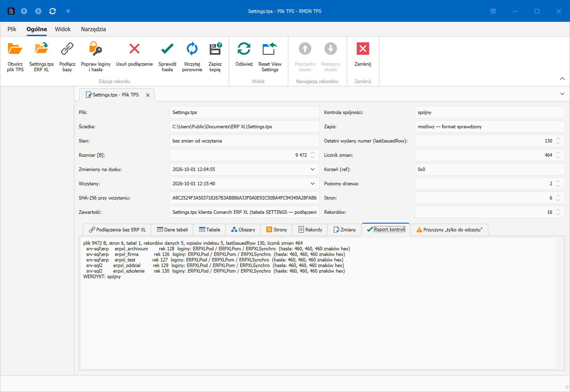Show the Przyczyny „tylko do odczytu” tab

click(x=449, y=230)
